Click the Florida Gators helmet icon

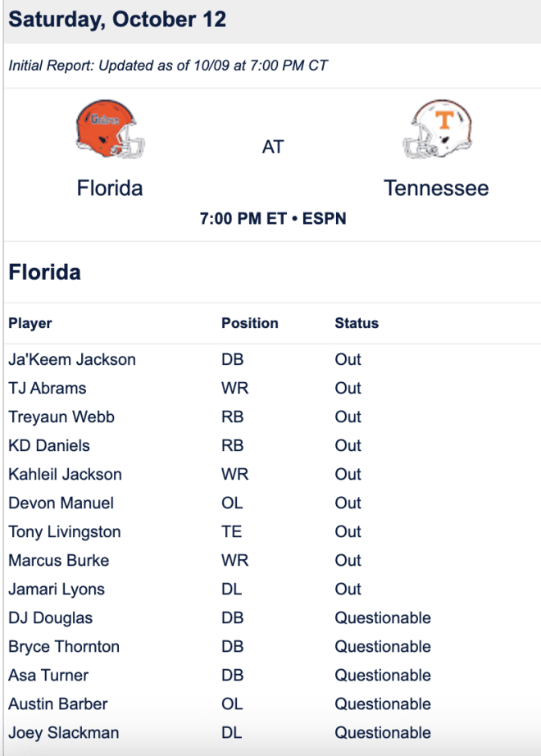[x=110, y=129]
